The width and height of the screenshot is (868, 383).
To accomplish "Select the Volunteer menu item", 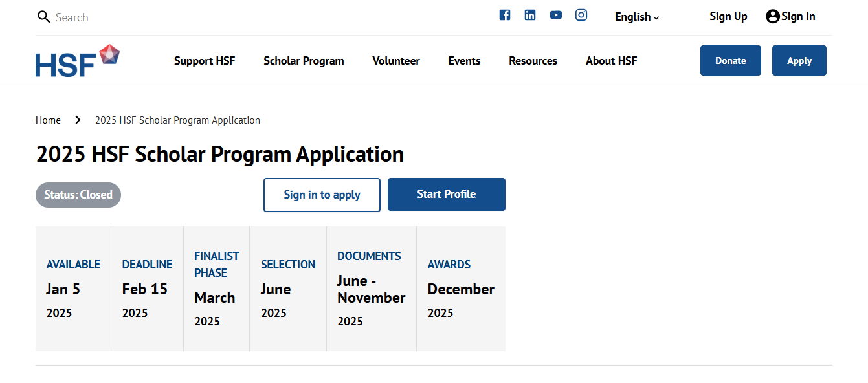I will point(395,60).
